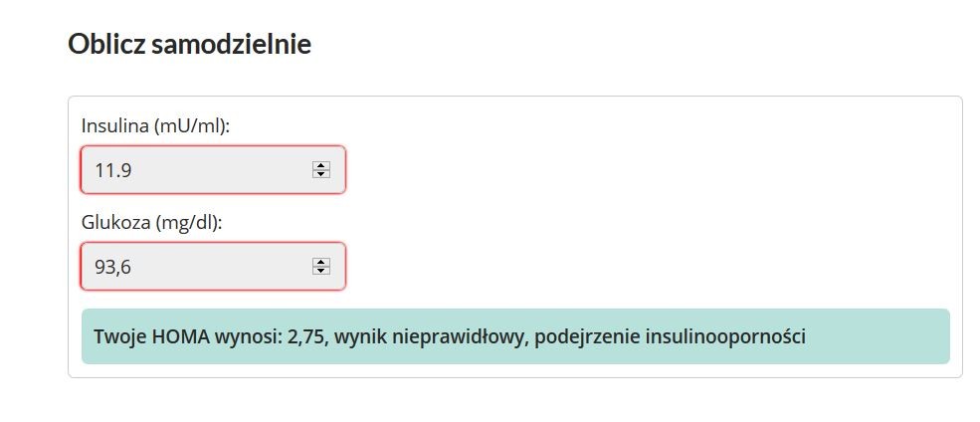
Task: Decrease the Glukoza value with down arrow
Action: pos(320,271)
